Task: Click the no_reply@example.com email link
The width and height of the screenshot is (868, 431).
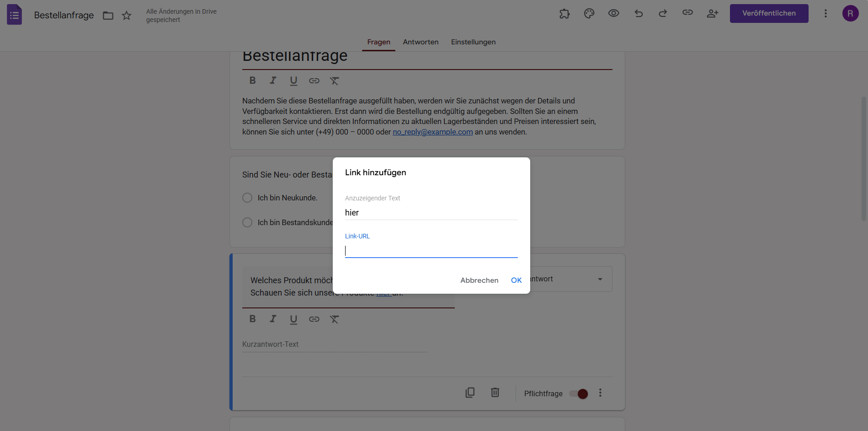Action: pos(432,132)
